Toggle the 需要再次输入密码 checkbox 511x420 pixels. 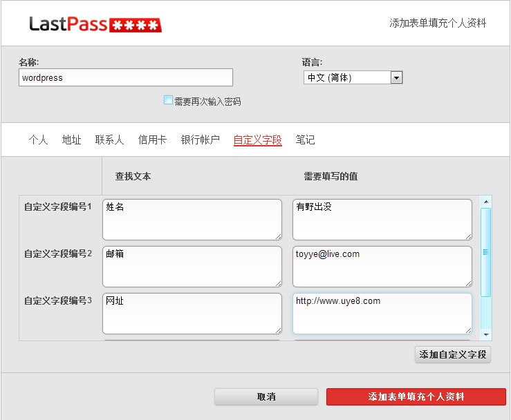point(168,100)
